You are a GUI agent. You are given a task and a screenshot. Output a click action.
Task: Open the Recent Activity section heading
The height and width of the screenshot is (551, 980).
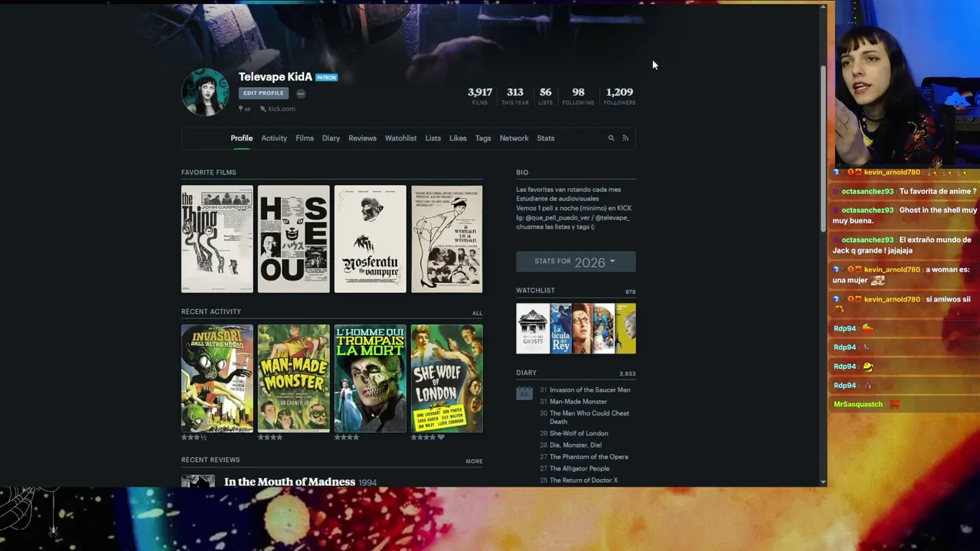tap(211, 311)
